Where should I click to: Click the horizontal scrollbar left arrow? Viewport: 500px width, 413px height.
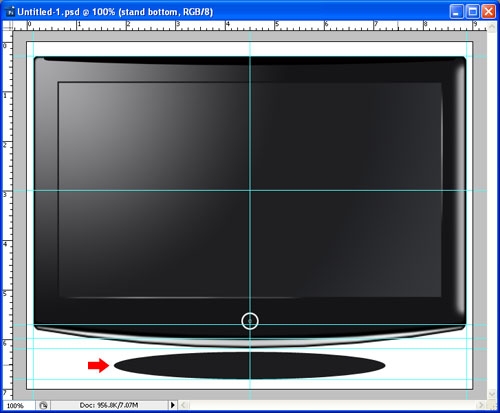coord(184,405)
